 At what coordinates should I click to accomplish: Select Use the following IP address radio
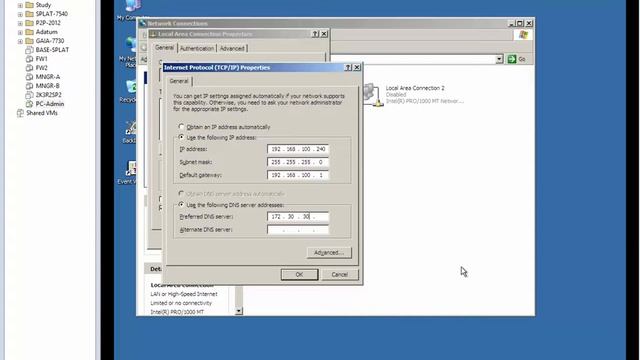pos(181,137)
